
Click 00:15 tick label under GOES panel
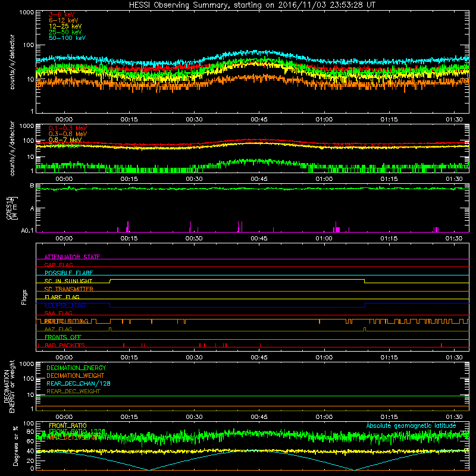pos(129,239)
